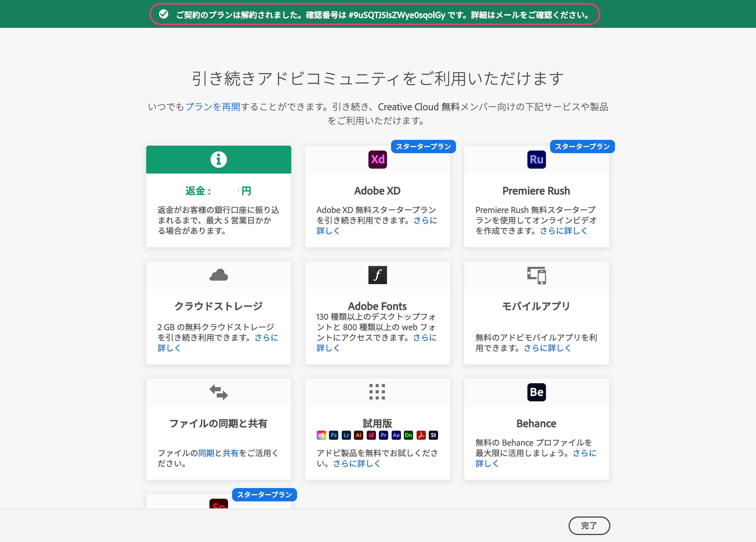Click the After Effects Ae trial icon

(396, 435)
